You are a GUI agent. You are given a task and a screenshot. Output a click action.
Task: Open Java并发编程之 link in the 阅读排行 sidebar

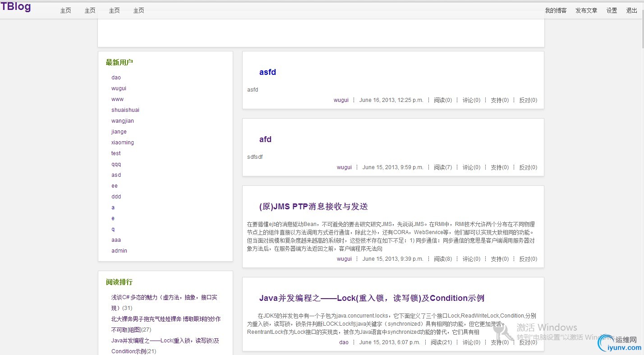(165, 346)
